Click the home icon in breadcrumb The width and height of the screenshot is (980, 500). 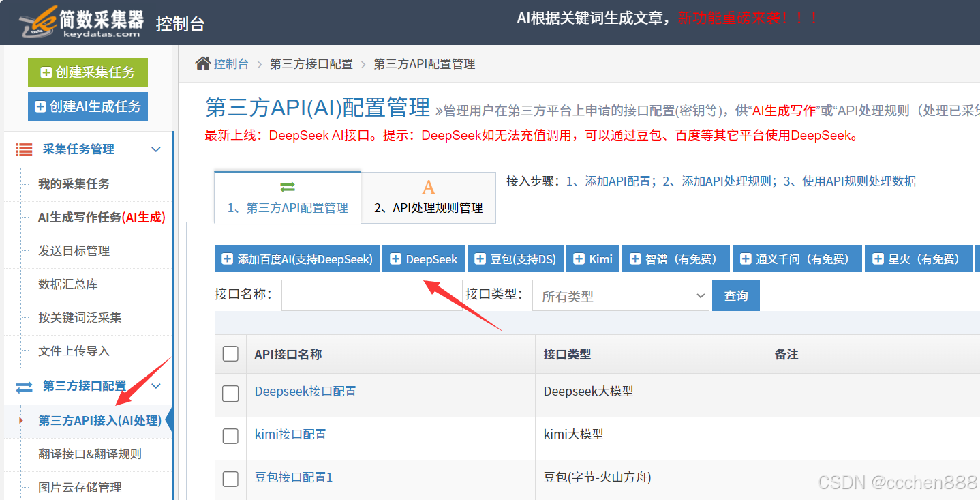pyautogui.click(x=202, y=63)
